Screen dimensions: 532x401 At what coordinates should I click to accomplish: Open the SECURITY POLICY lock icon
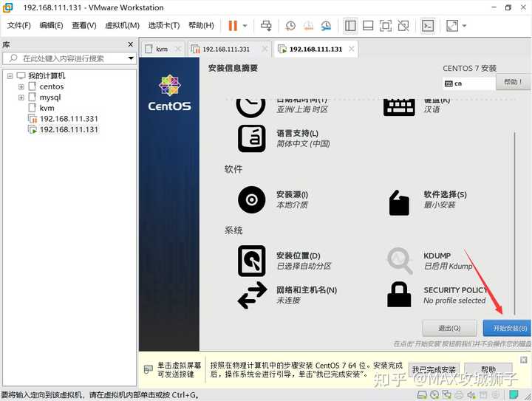pos(399,295)
